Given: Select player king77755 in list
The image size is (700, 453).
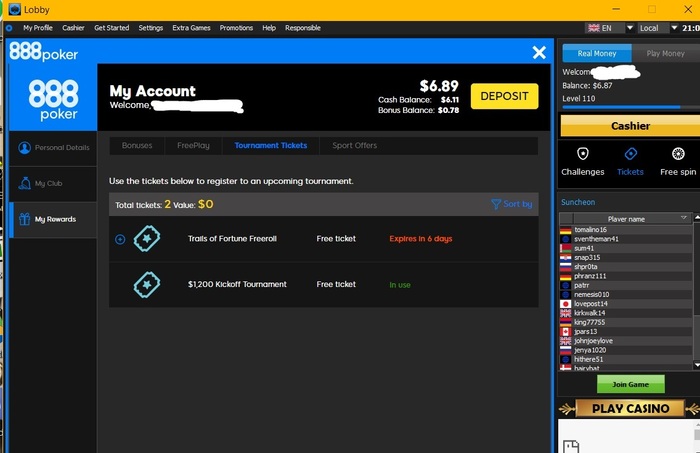Looking at the screenshot, I should click(x=625, y=322).
